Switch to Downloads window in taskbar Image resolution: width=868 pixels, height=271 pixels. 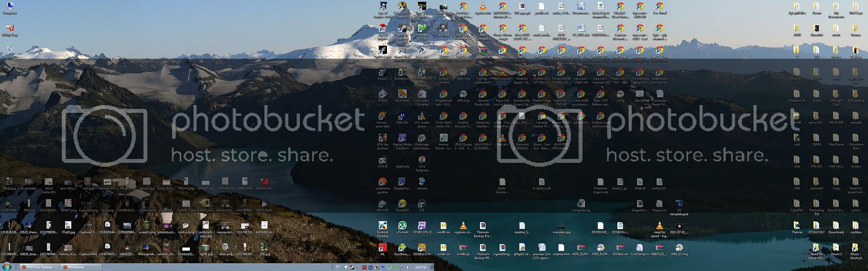[80, 267]
